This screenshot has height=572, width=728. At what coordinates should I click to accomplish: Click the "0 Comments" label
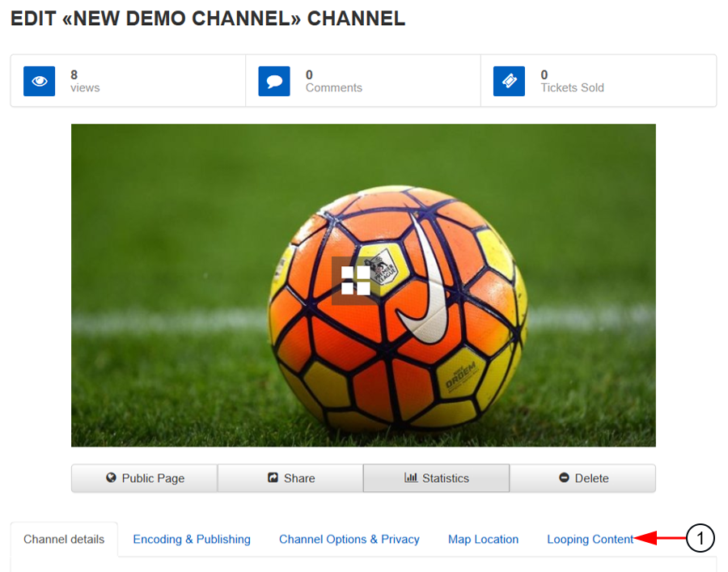333,81
